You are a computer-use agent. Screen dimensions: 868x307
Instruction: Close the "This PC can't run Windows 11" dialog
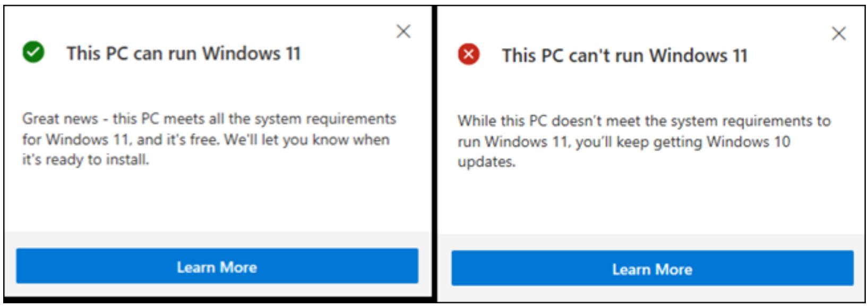coord(839,34)
